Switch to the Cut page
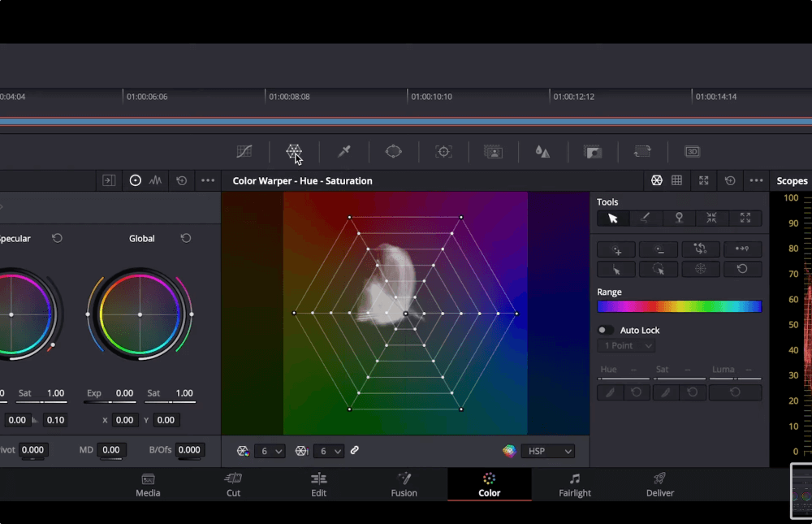 (233, 485)
